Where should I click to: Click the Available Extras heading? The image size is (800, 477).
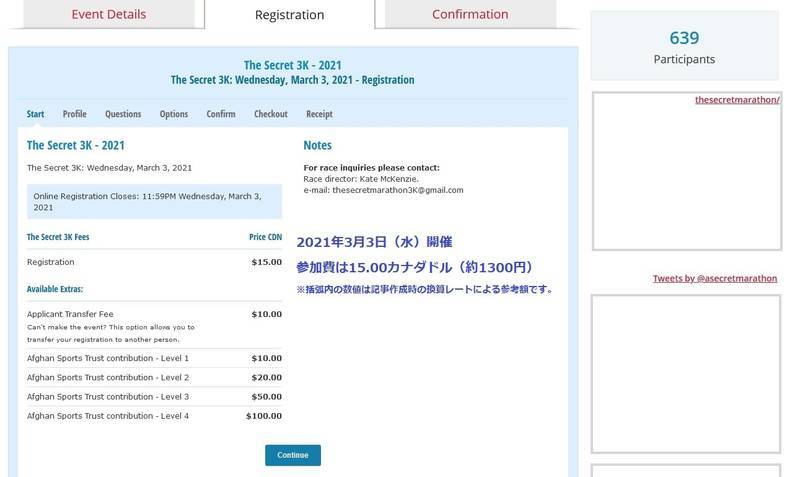tap(55, 289)
